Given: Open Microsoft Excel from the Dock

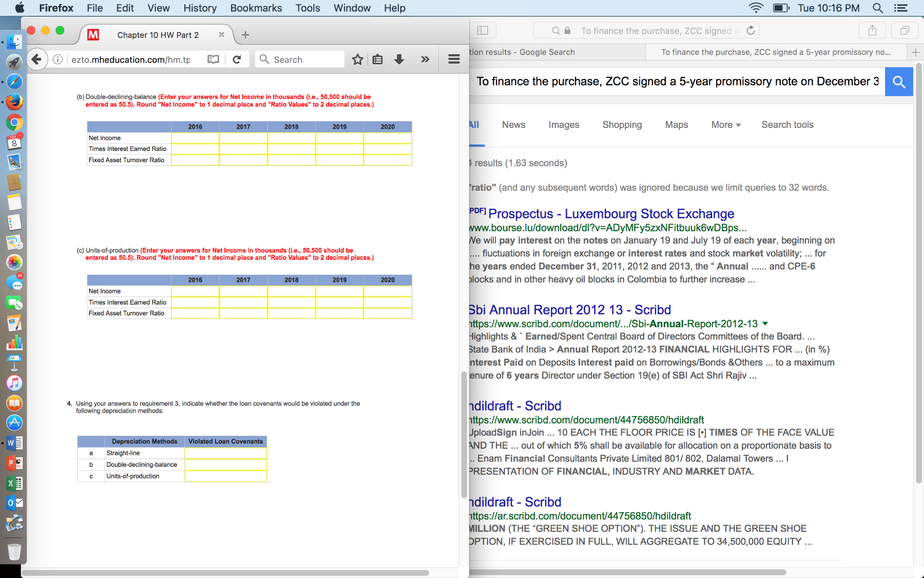Looking at the screenshot, I should click(x=14, y=483).
